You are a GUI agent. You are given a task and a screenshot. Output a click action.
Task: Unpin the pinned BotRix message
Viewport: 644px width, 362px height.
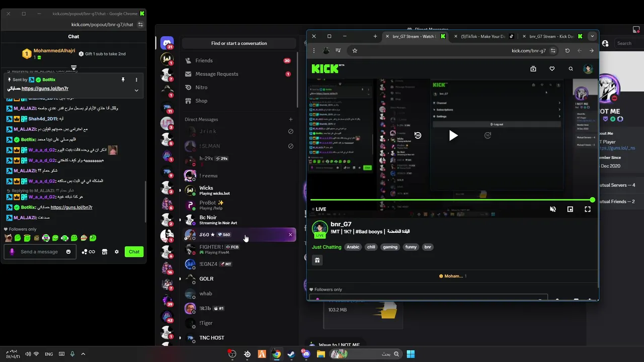tap(123, 80)
